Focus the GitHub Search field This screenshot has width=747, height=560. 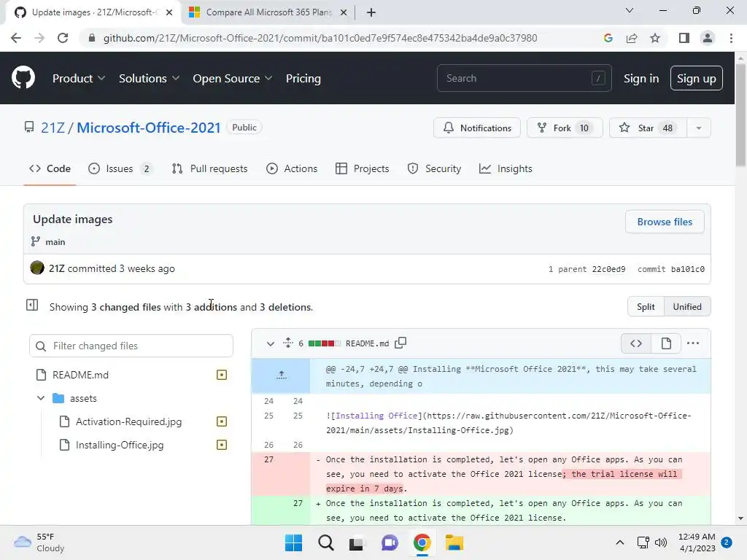524,78
